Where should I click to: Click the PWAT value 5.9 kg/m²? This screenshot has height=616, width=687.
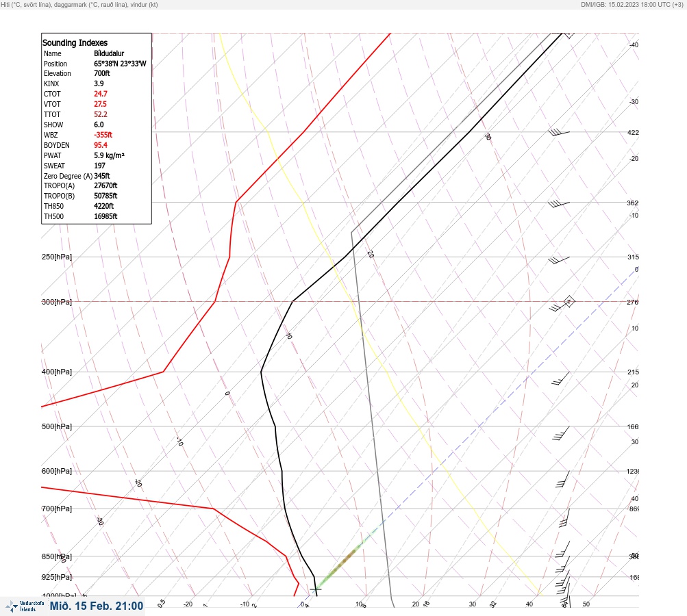[109, 155]
